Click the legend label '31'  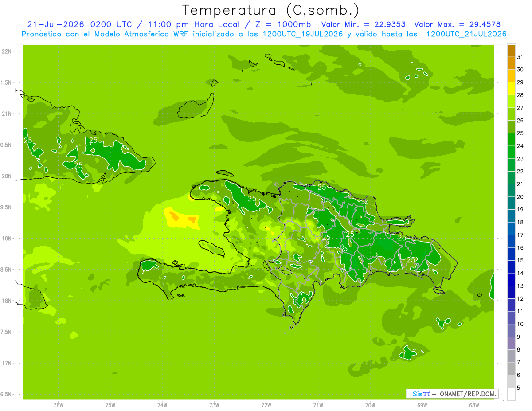[x=520, y=57]
